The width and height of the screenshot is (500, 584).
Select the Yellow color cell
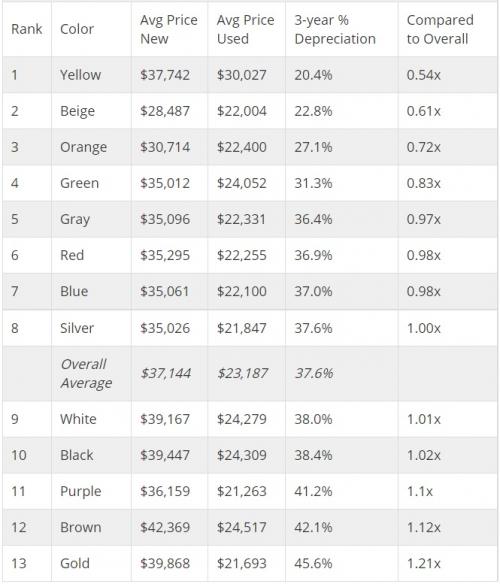pos(80,75)
